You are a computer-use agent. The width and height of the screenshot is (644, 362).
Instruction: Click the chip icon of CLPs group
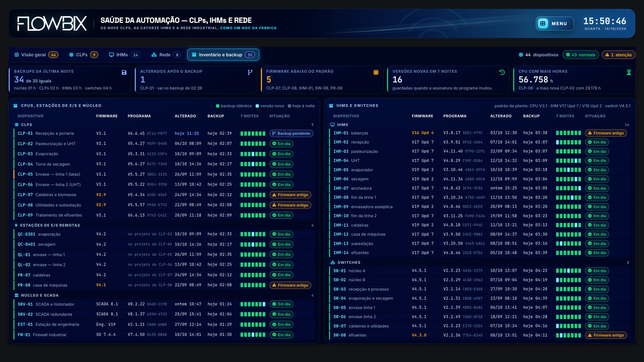click(x=17, y=125)
